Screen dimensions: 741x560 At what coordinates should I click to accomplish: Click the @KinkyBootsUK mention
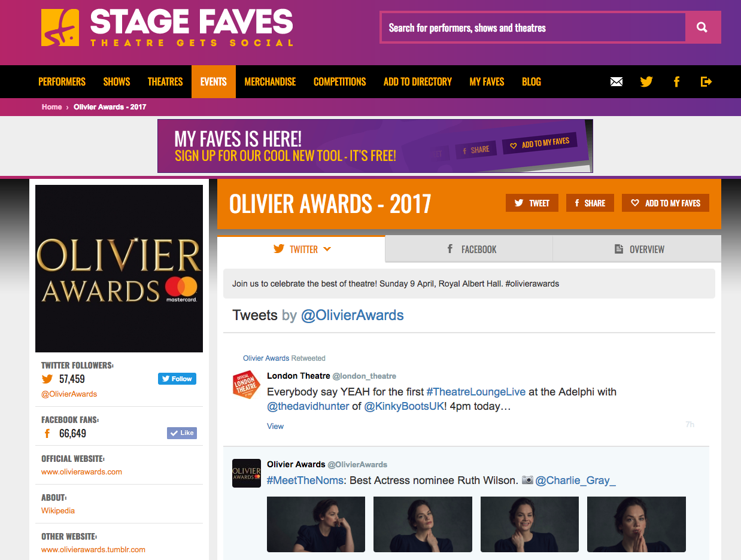404,407
